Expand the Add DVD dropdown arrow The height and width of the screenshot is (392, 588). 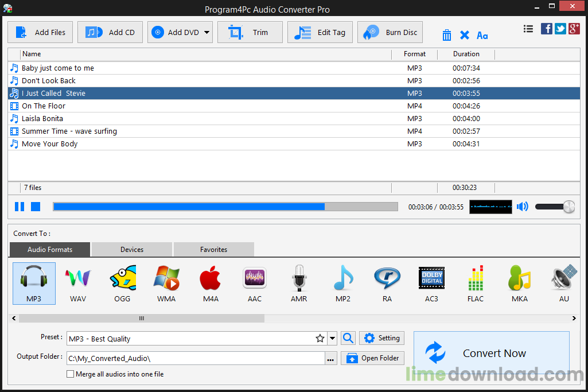[x=205, y=32]
